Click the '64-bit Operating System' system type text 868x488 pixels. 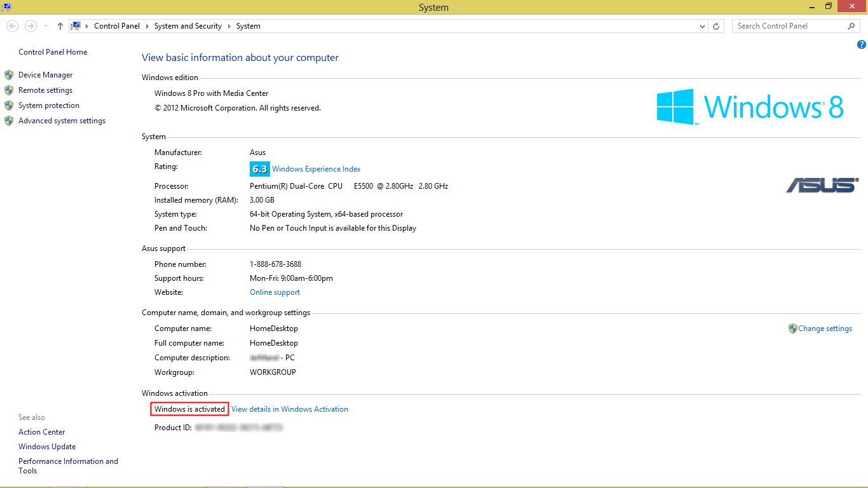click(x=290, y=214)
